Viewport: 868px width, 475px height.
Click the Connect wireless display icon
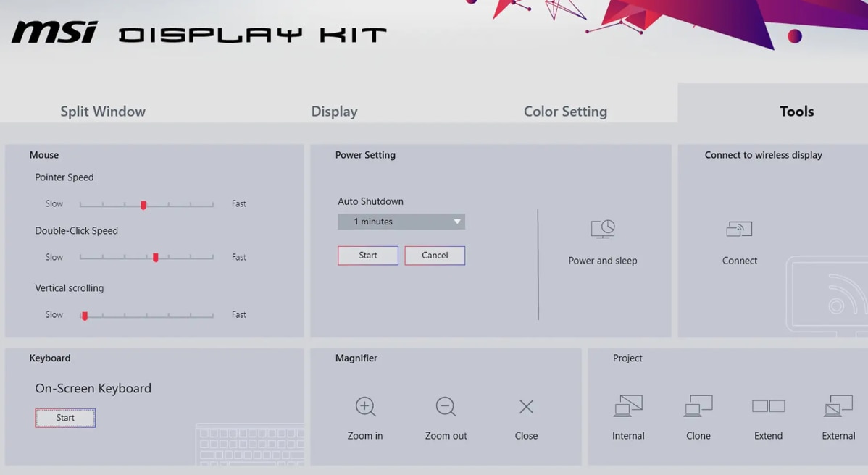(739, 229)
